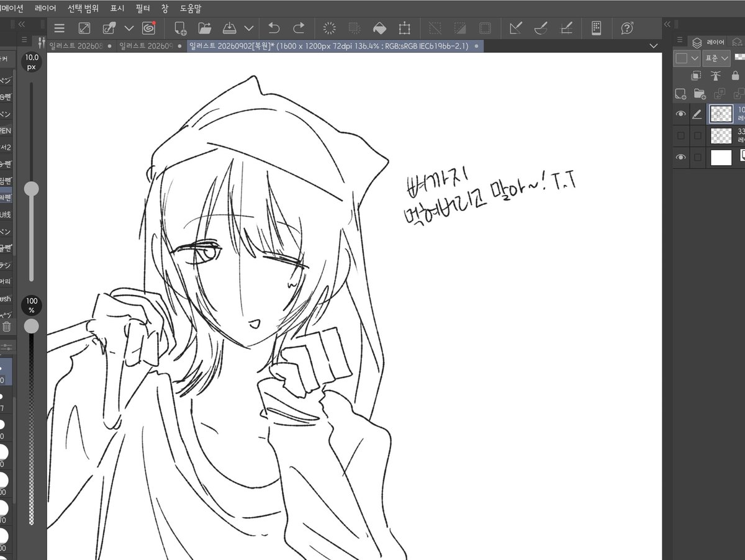Open the blending mode dropdown showing 표준
745x560 pixels.
tap(716, 58)
